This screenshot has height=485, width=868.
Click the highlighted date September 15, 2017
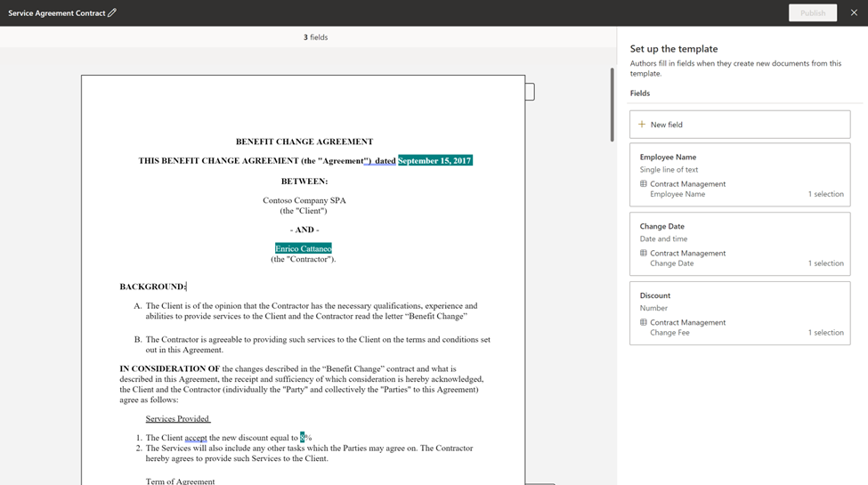[434, 161]
